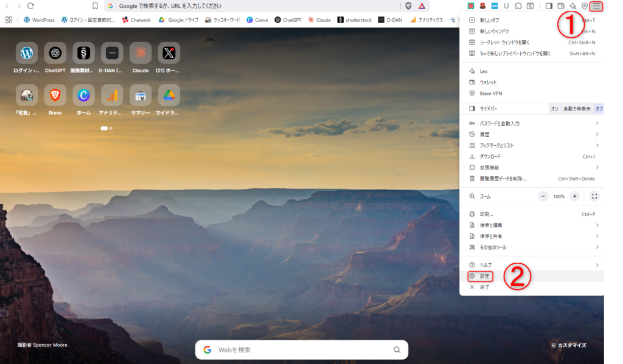
Task: Set sidebar to オン
Action: (x=554, y=109)
